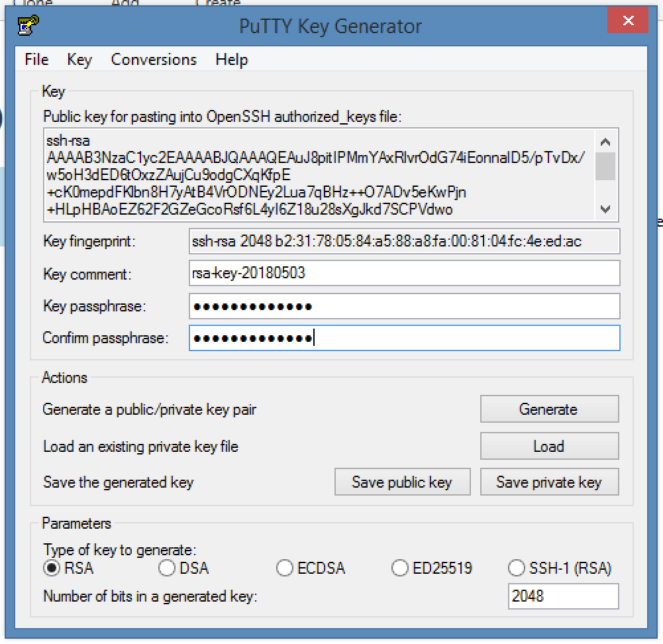Click the 'Actions' group label
Image resolution: width=663 pixels, height=644 pixels.
point(64,377)
